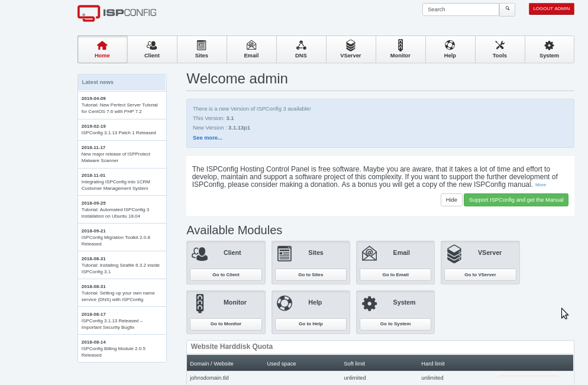Click the Monitor traffic light icon in Available Modules
Viewport: 588px width, 385px height.
tap(200, 303)
